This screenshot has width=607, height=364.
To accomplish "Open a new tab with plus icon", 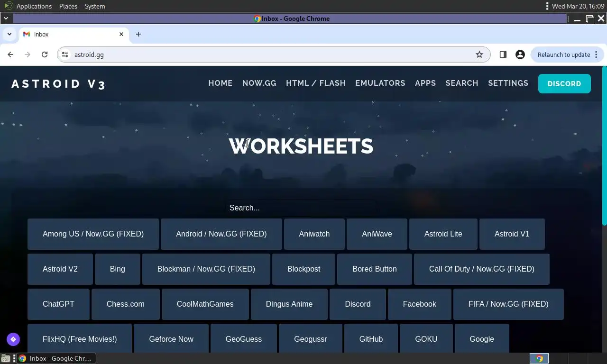I will (x=138, y=34).
